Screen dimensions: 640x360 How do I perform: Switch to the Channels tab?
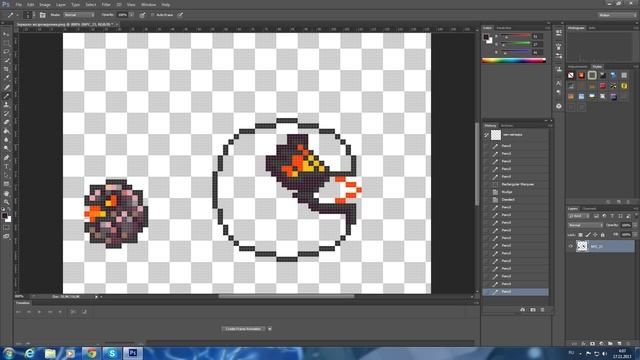pyautogui.click(x=589, y=209)
